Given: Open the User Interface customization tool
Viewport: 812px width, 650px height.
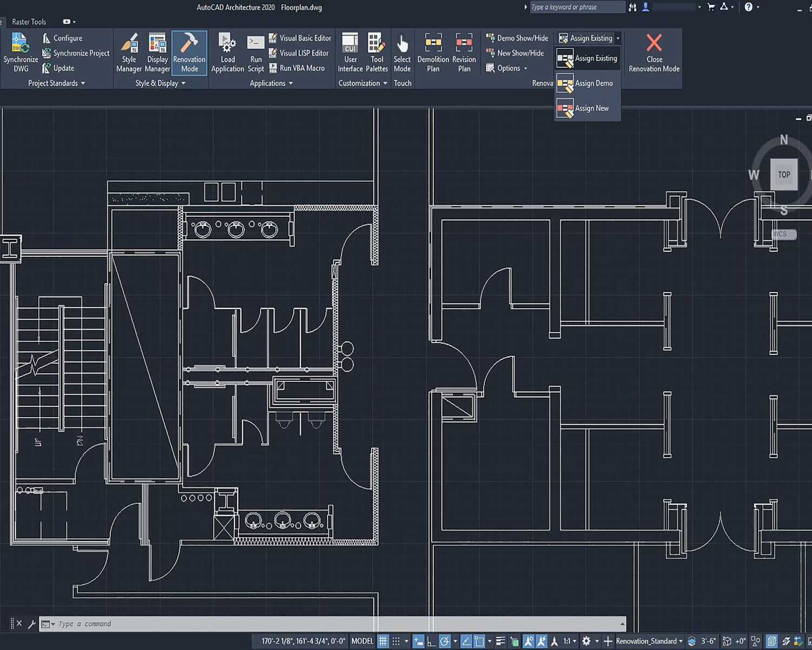Looking at the screenshot, I should coord(350,53).
